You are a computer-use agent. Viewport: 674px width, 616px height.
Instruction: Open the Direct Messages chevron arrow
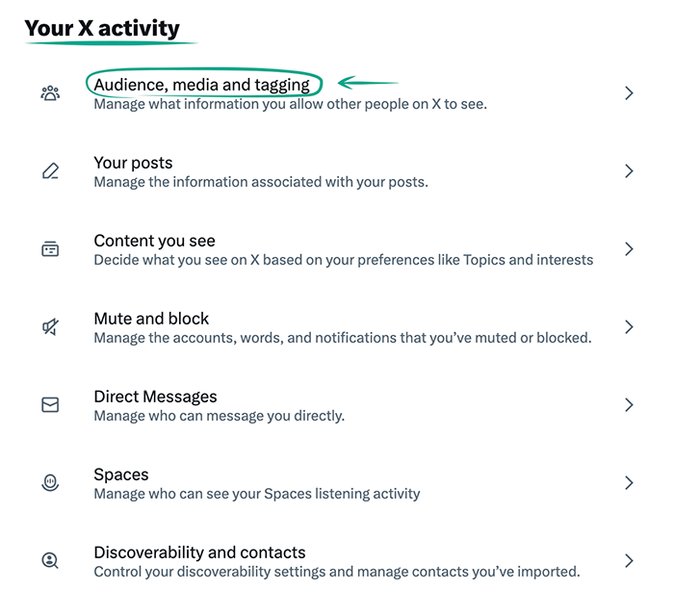[x=629, y=405]
